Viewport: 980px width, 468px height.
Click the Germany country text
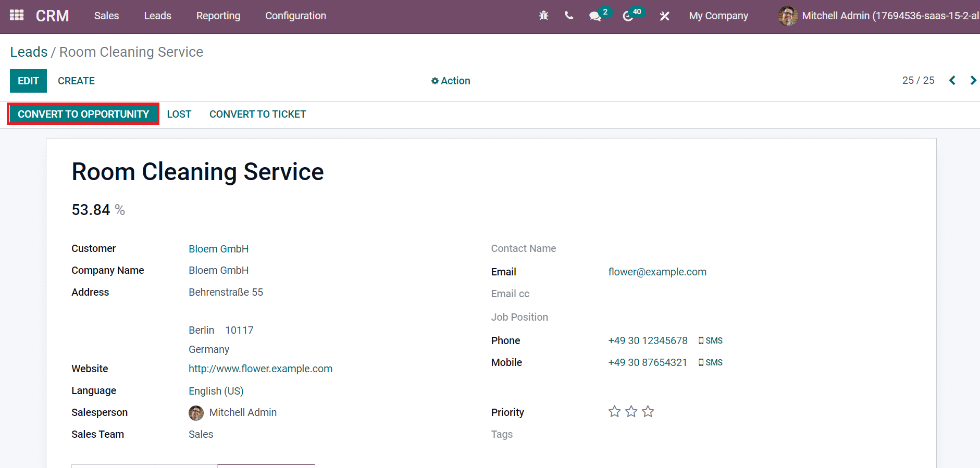click(x=208, y=349)
